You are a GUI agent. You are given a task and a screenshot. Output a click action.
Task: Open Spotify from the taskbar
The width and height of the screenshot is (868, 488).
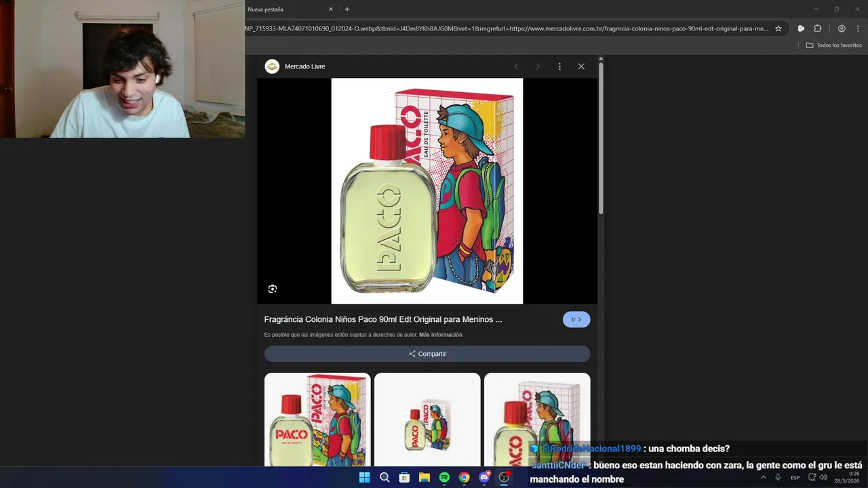(x=444, y=477)
